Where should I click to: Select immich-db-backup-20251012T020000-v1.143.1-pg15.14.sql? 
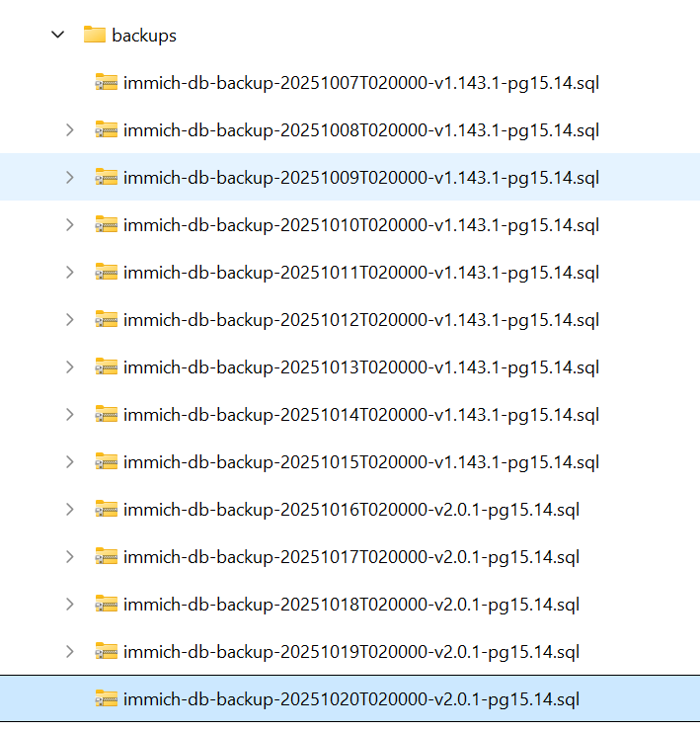pyautogui.click(x=361, y=320)
